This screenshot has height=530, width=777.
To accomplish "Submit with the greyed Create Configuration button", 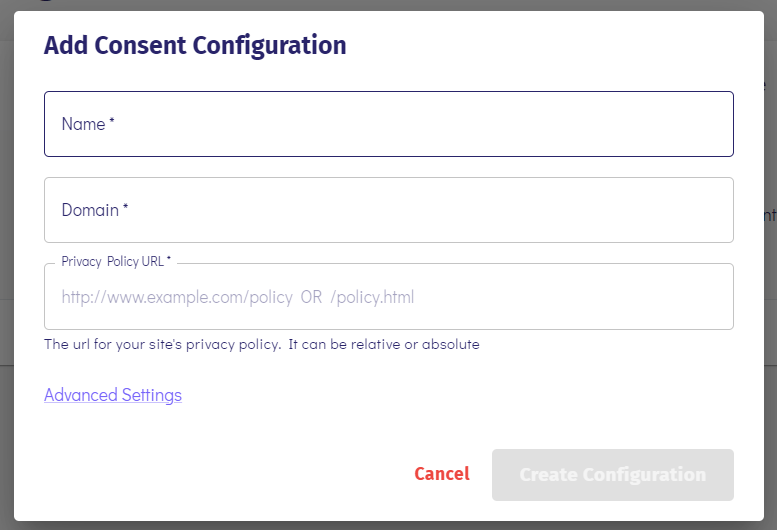I will 613,475.
